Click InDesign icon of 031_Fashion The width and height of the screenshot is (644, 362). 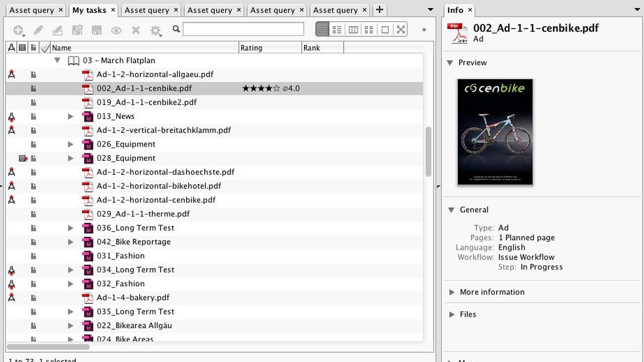click(88, 256)
